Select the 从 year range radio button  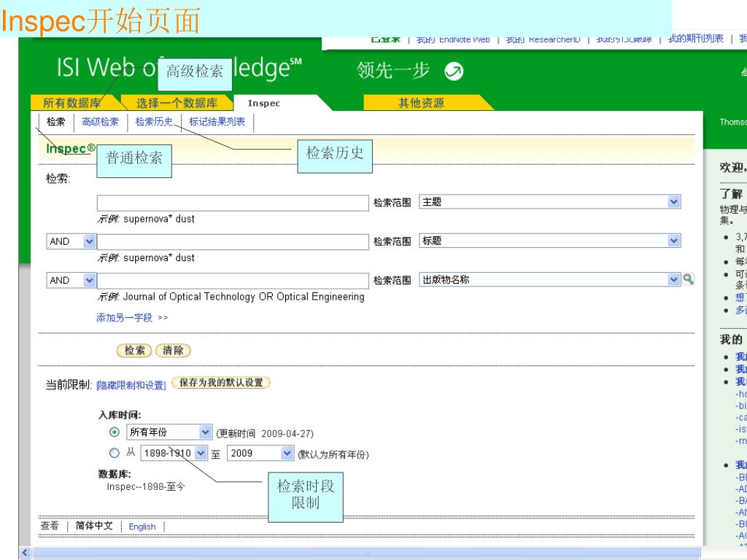pos(115,453)
